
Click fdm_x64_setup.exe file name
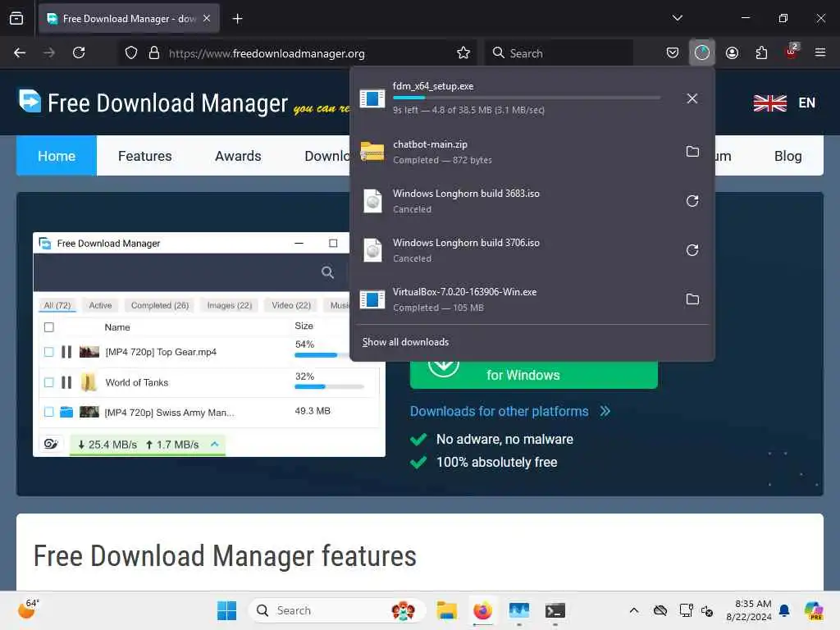(x=433, y=86)
